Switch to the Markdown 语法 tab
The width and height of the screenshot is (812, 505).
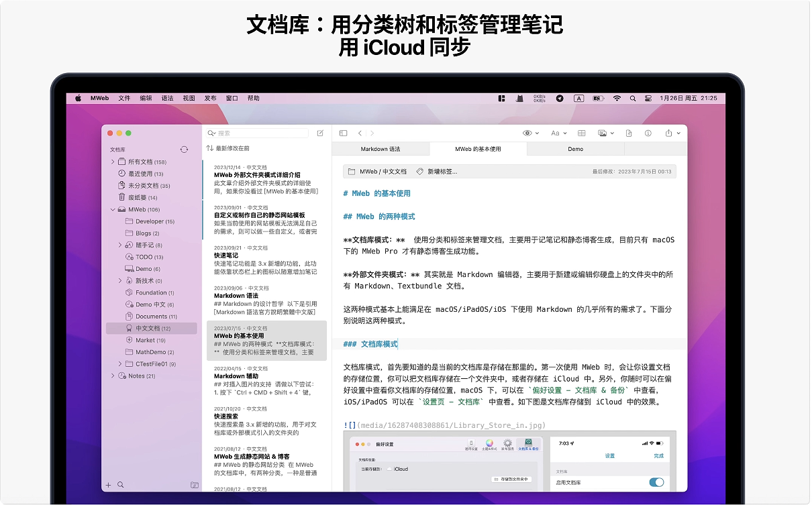pyautogui.click(x=380, y=149)
